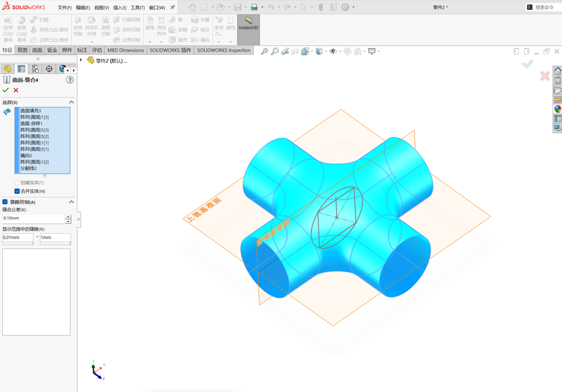Click the Zoom to Fit magnifier icon
This screenshot has height=392, width=562.
coord(265,51)
